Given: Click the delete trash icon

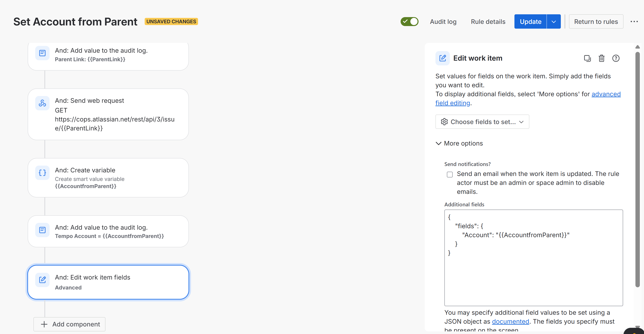Looking at the screenshot, I should coord(601,58).
